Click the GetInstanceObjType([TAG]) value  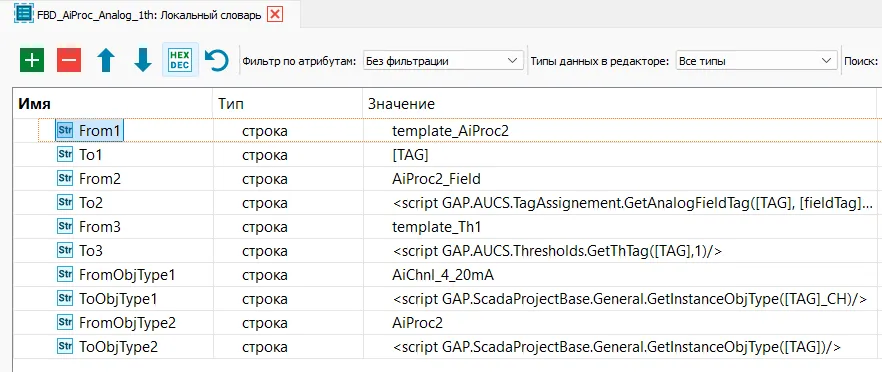[x=616, y=347]
